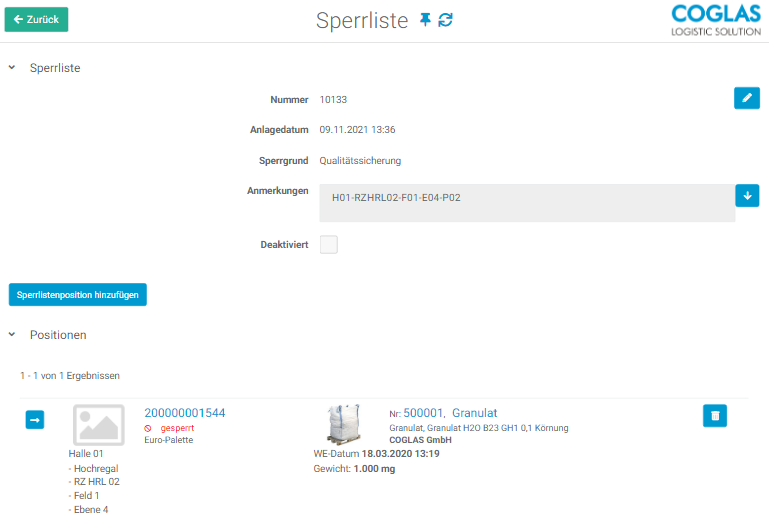Edit the block list with pencil icon
Viewport: 769px width, 522px height.
tap(746, 97)
